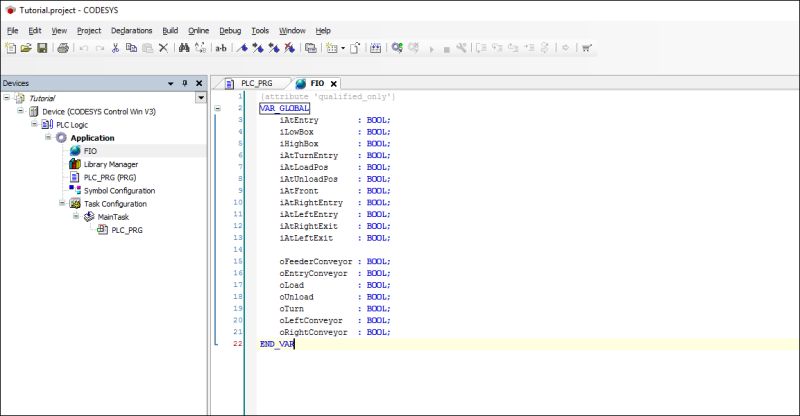Collapse the PLC Logic tree node
Image resolution: width=800 pixels, height=416 pixels.
point(34,124)
